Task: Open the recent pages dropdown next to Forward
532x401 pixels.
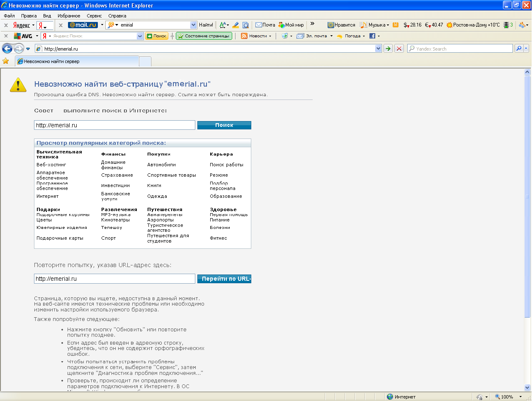Action: pyautogui.click(x=28, y=49)
